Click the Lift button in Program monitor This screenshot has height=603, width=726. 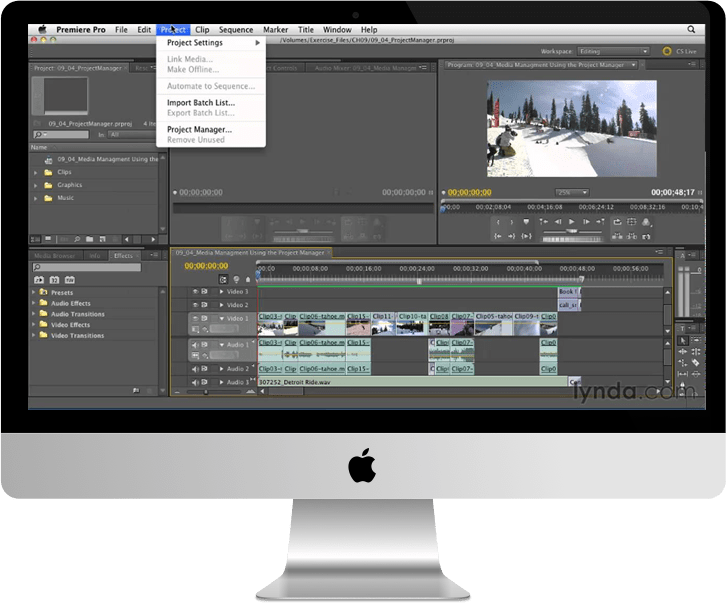point(617,236)
